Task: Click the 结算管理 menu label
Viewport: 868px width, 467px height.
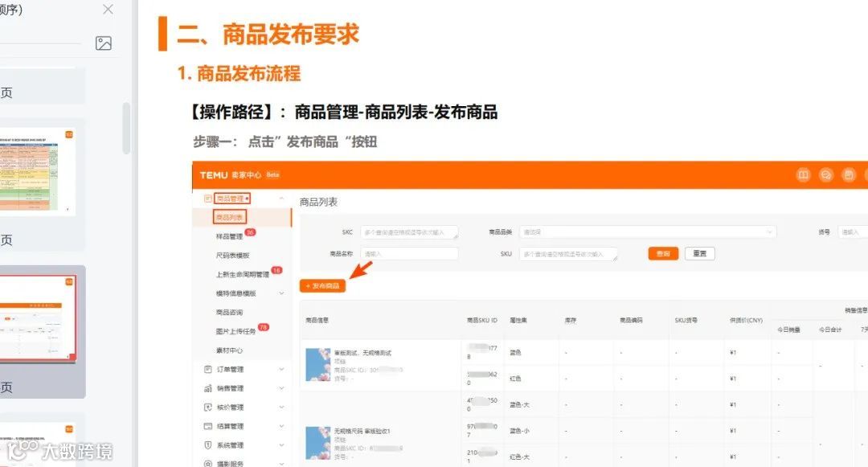Action: pyautogui.click(x=231, y=426)
